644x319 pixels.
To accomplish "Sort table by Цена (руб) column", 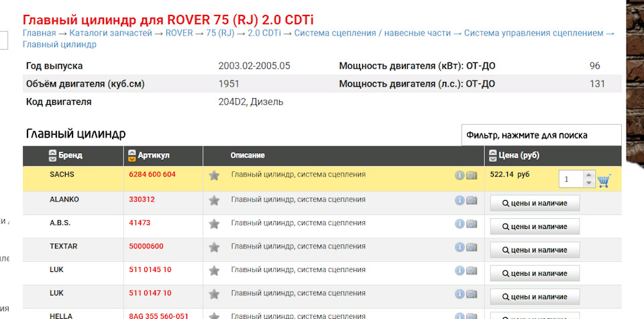I will click(493, 155).
